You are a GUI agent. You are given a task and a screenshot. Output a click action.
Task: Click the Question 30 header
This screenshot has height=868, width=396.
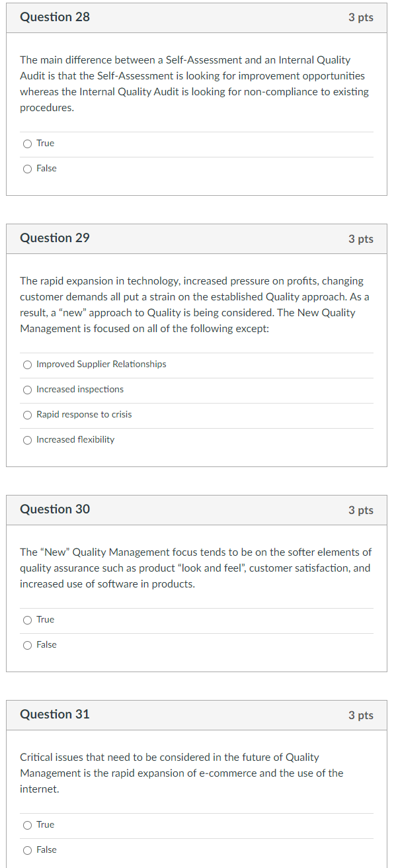[55, 509]
